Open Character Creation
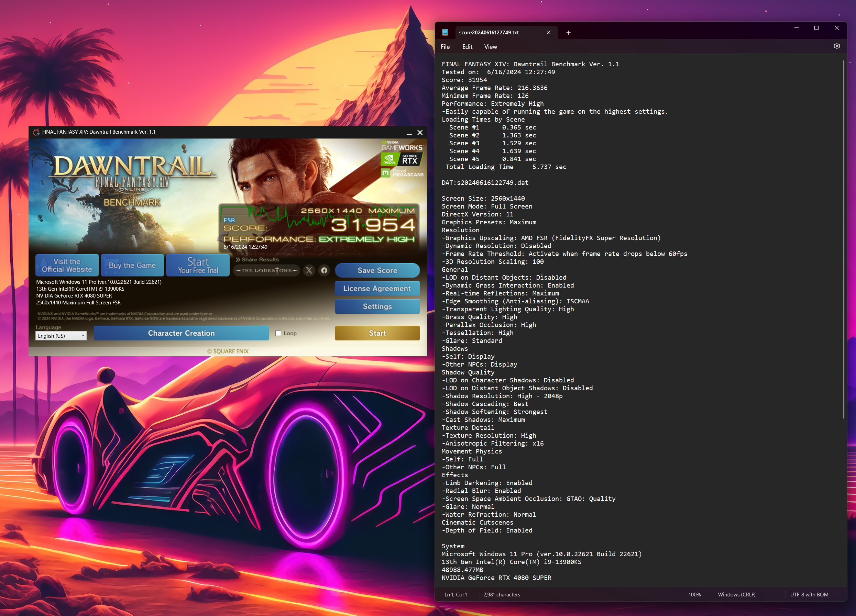 181,333
